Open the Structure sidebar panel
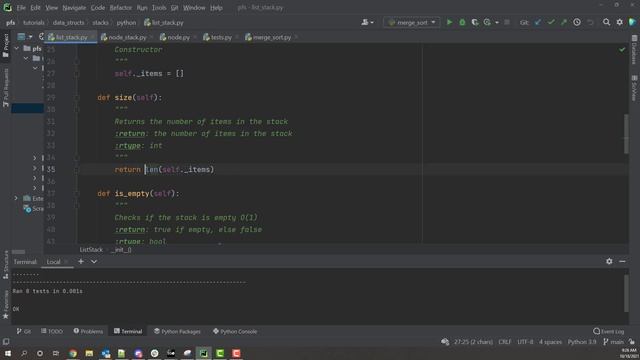The height and width of the screenshot is (360, 640). 6,265
